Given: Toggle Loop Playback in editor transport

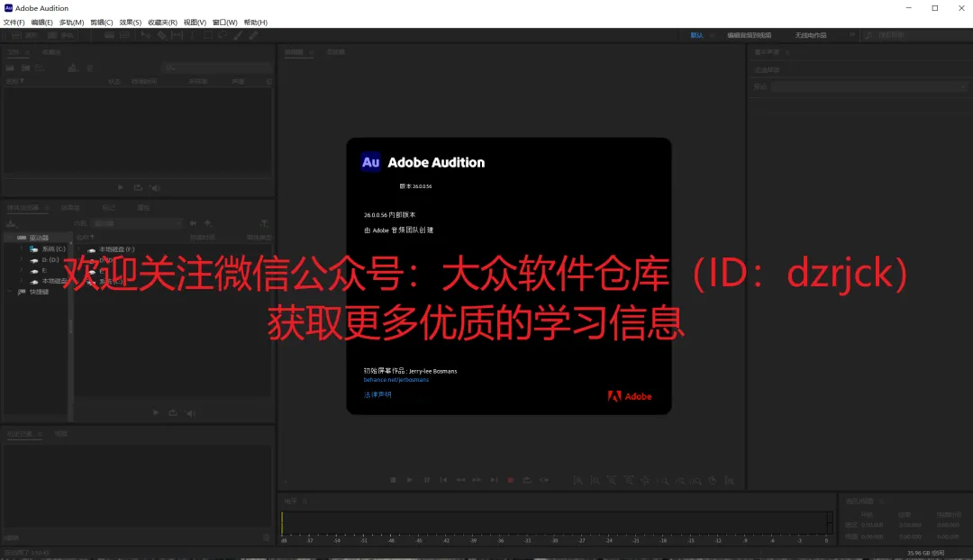Looking at the screenshot, I should point(527,480).
